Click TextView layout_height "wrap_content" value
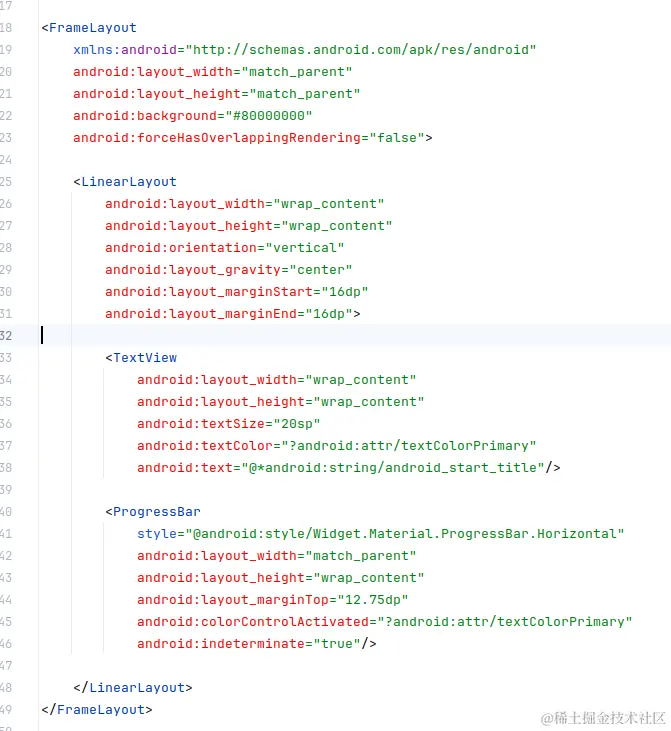This screenshot has width=671, height=731. pos(369,402)
